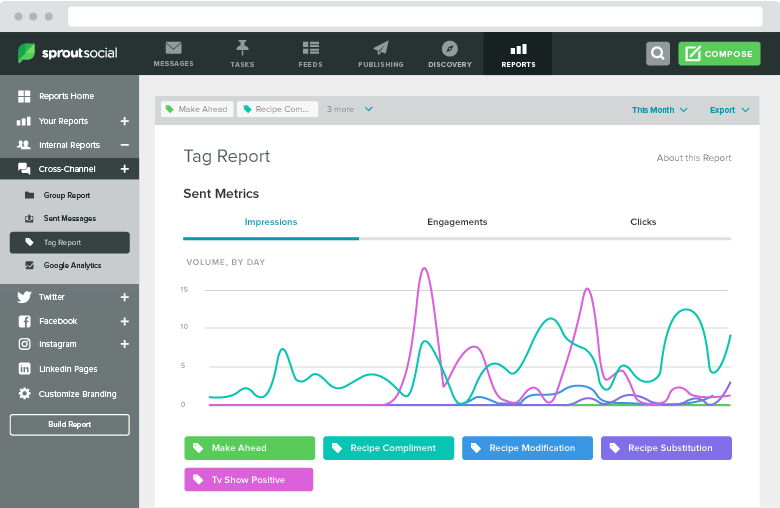Toggle the Tv Show Positive legend tag

[x=249, y=480]
